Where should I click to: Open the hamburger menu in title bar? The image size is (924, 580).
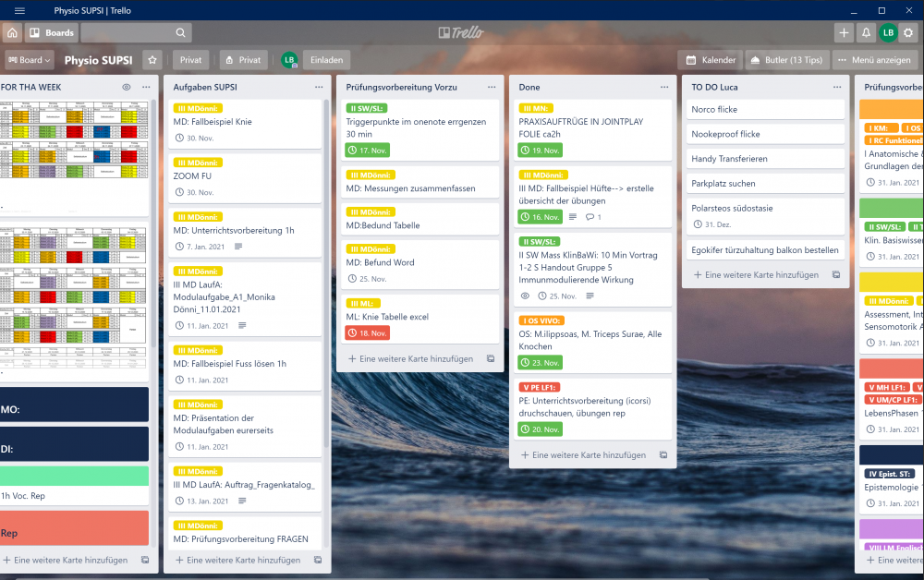19,10
